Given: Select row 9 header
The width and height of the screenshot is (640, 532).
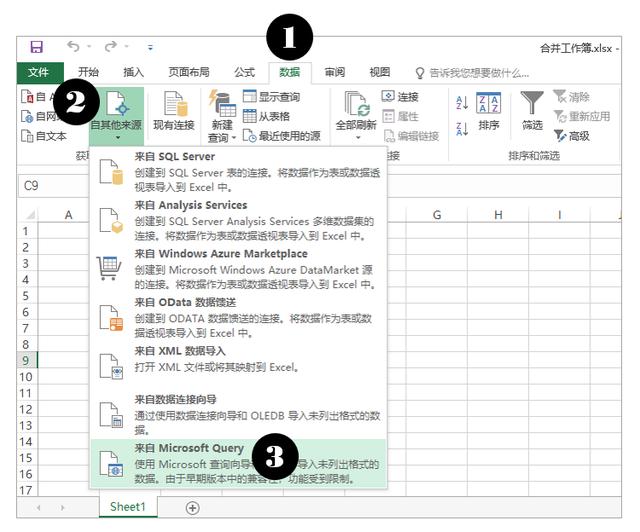Looking at the screenshot, I should (27, 361).
